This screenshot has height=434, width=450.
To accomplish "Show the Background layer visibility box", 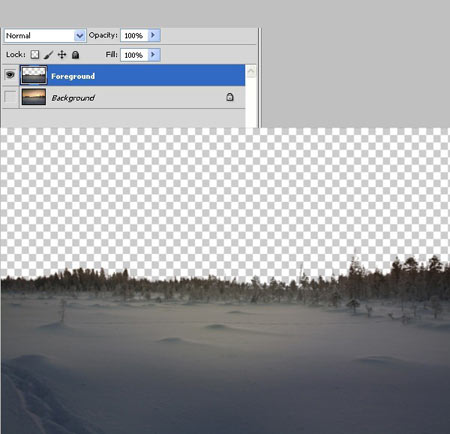I will click(10, 97).
